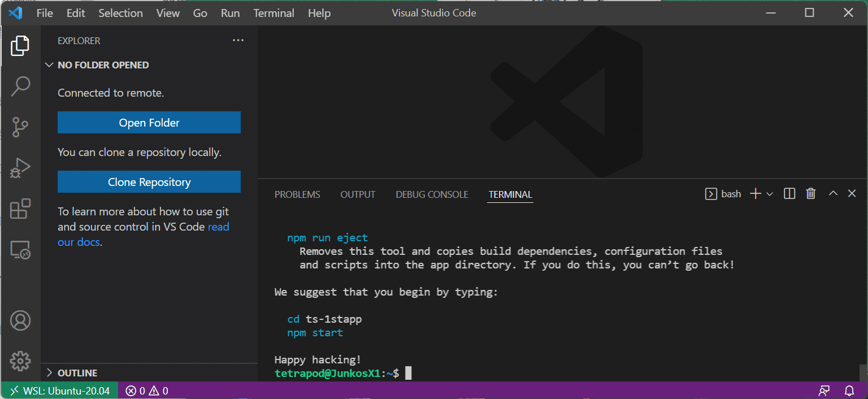Open notifications from the status bar bell
The height and width of the screenshot is (399, 868).
pos(850,391)
